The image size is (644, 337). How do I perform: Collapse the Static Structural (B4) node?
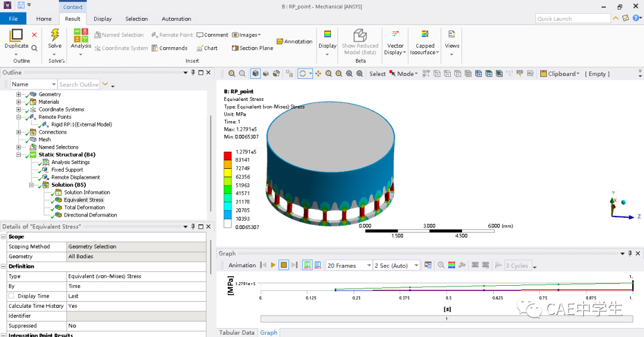click(x=18, y=155)
